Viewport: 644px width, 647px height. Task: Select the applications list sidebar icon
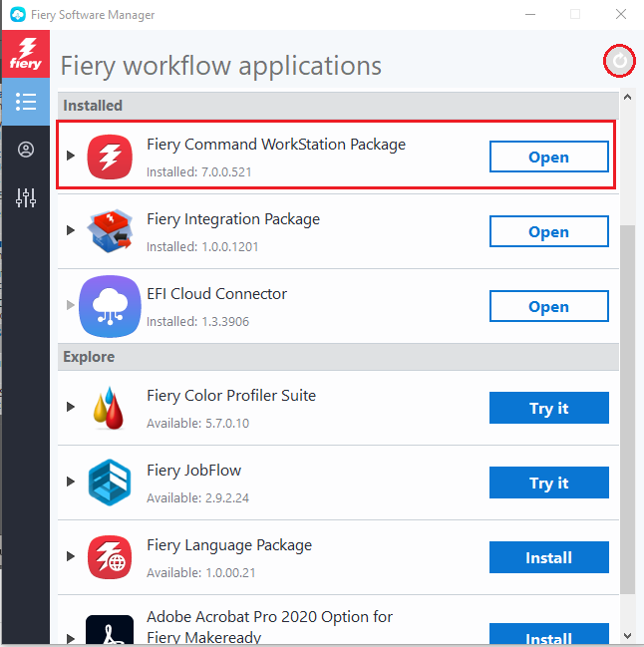(x=26, y=102)
